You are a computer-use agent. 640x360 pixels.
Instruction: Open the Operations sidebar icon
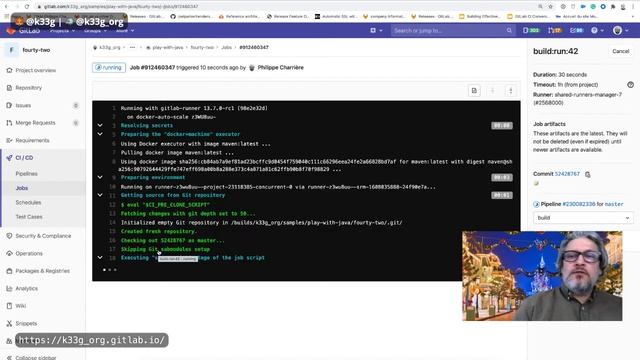coord(9,253)
